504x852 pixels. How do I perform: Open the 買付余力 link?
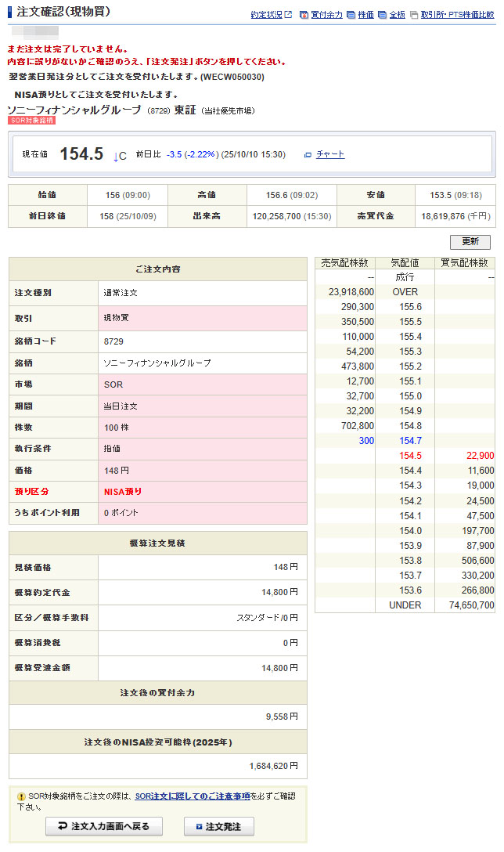coord(326,15)
